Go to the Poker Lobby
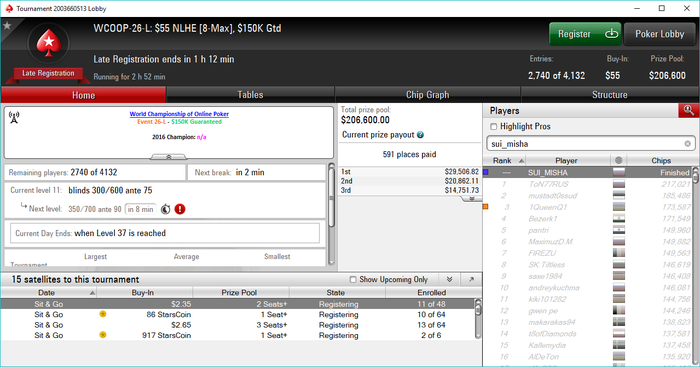This screenshot has height=367, width=700. (659, 34)
